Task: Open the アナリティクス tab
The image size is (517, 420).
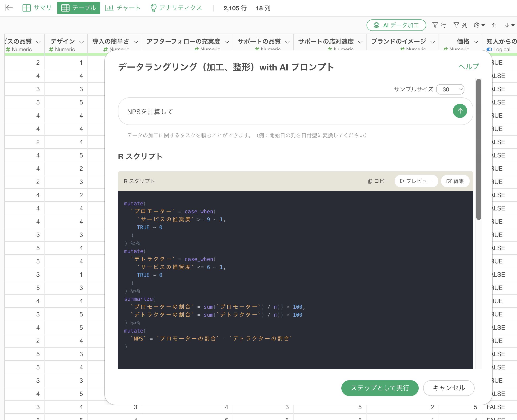Action: pos(176,8)
